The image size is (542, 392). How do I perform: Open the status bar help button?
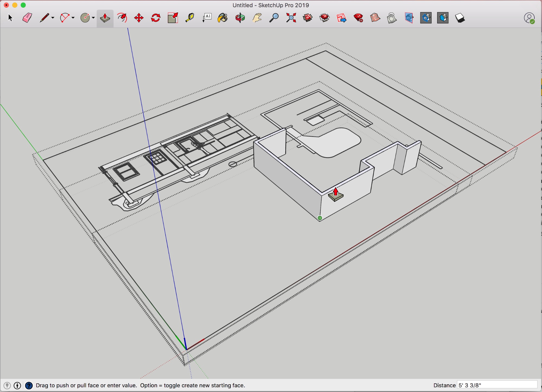pyautogui.click(x=29, y=385)
